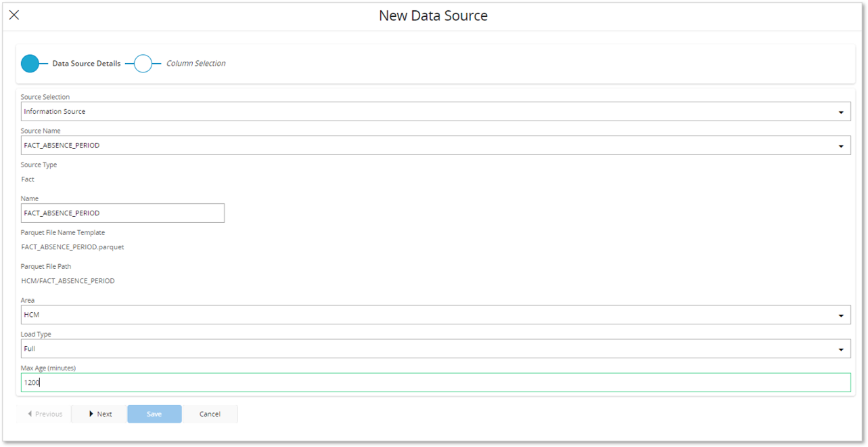This screenshot has width=868, height=447.
Task: Click the back arrow icon in Previous button
Action: [30, 414]
